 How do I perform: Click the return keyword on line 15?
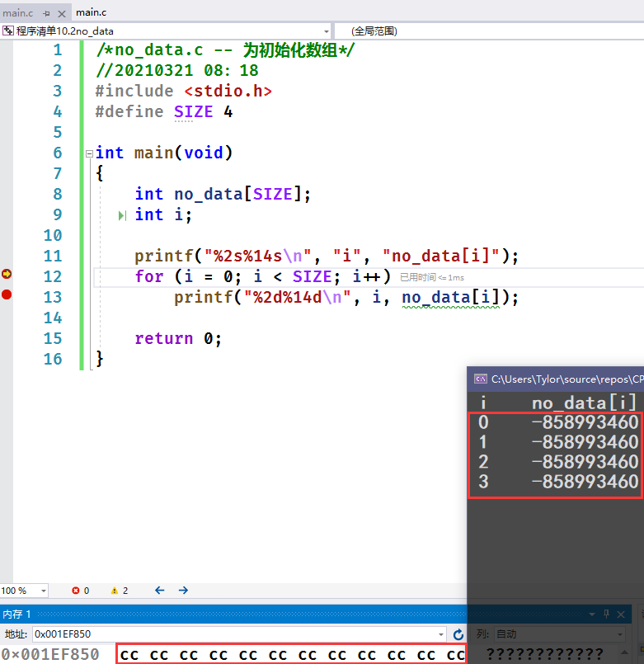click(164, 338)
